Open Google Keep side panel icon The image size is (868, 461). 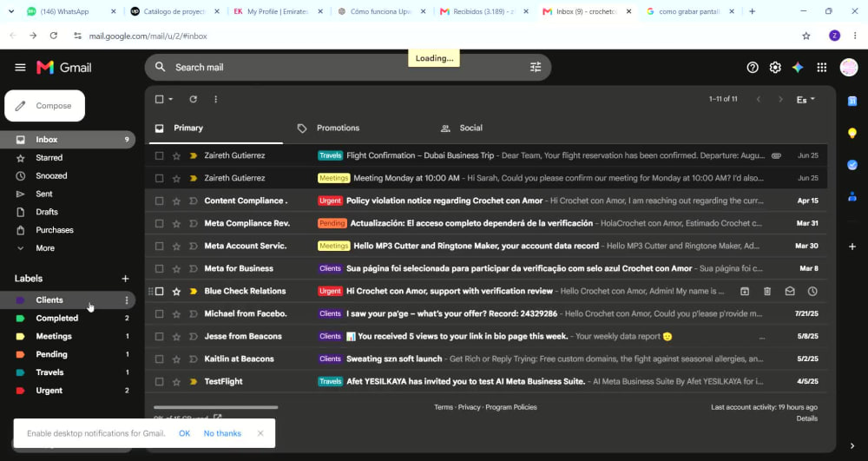tap(852, 133)
